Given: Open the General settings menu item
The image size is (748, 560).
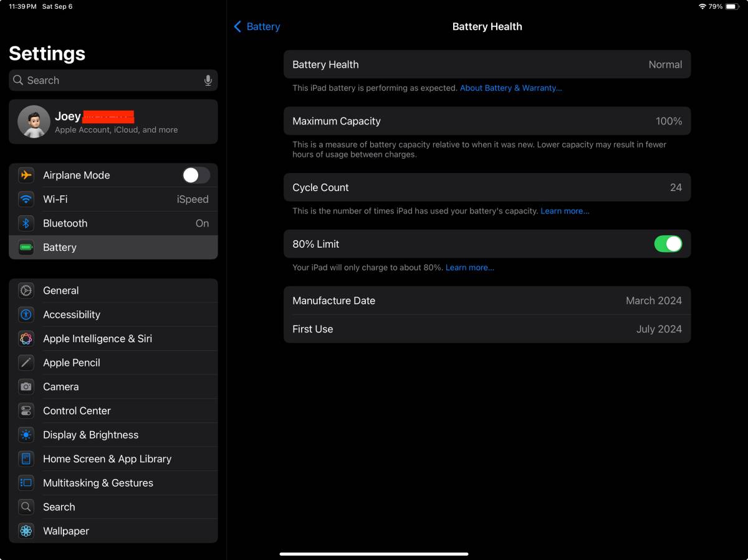Looking at the screenshot, I should pos(60,291).
